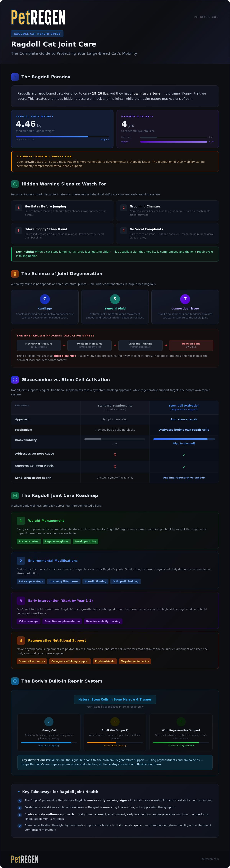Select the Portion control tag
230x868 pixels.
coord(29,541)
